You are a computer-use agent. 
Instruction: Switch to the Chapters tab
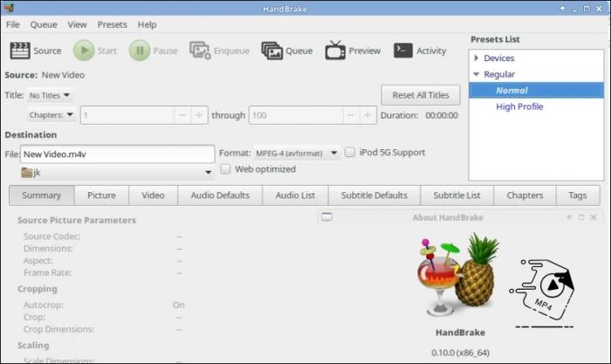click(x=525, y=196)
